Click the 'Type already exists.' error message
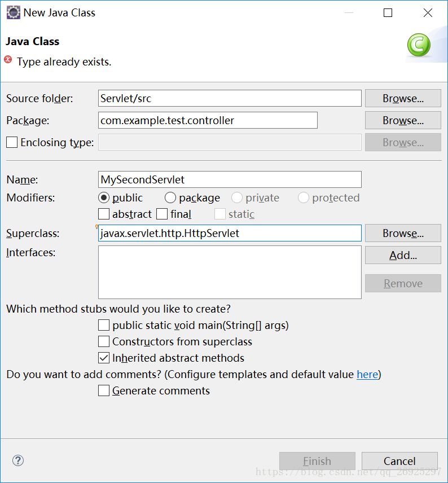The height and width of the screenshot is (483, 448). [64, 62]
